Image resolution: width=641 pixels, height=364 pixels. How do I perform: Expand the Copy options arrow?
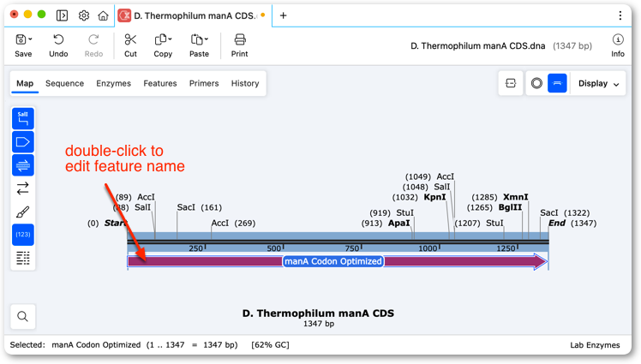point(170,39)
